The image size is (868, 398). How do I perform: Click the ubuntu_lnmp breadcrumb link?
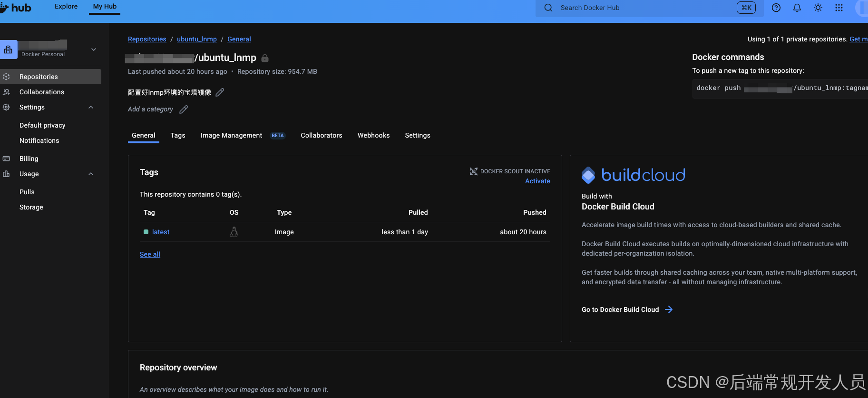click(197, 39)
